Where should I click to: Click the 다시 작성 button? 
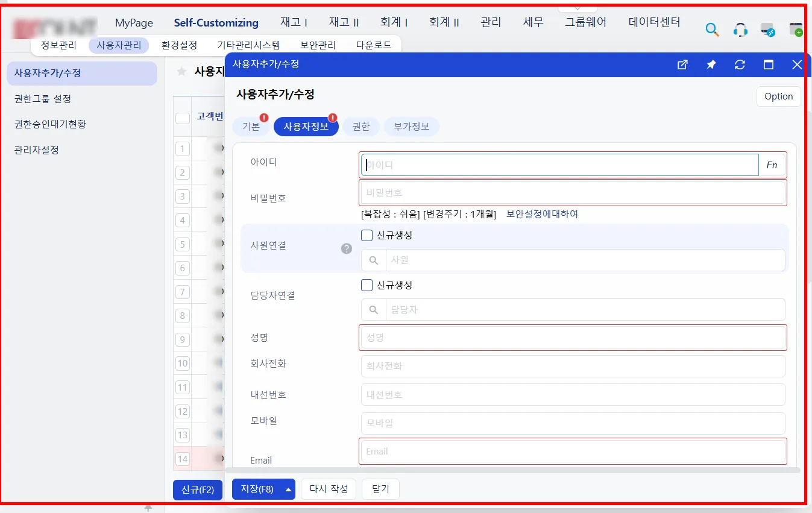[329, 489]
